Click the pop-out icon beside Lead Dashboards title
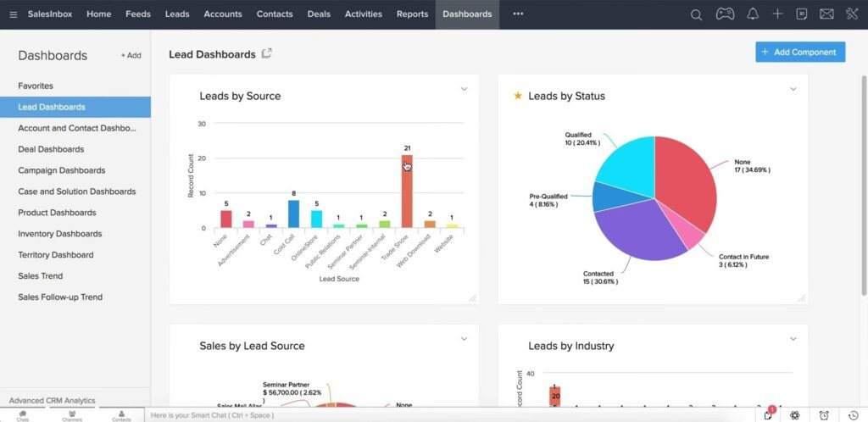Viewport: 868px width, 422px height. pyautogui.click(x=267, y=53)
